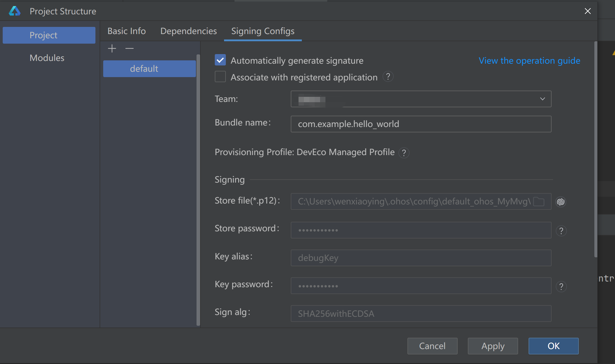Click help icon next to Provisioning Profile
This screenshot has width=615, height=364.
[404, 153]
